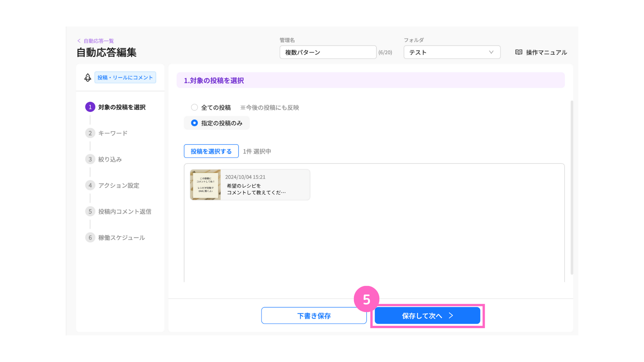Go to the キーワード step
The image size is (644, 362).
point(113,133)
